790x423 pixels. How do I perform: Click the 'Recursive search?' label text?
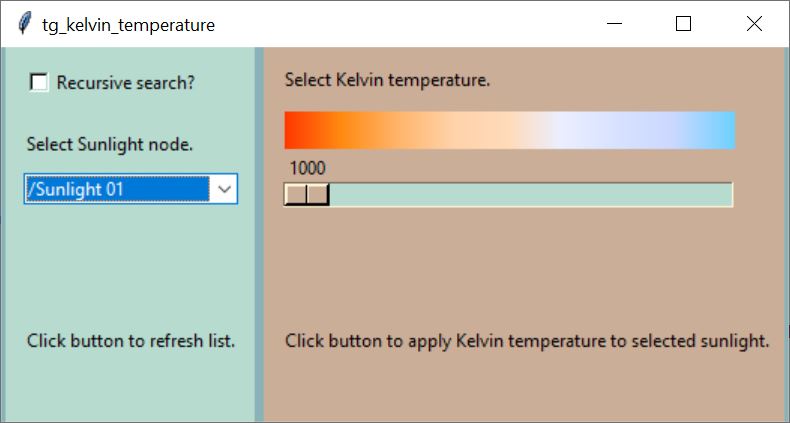[125, 83]
